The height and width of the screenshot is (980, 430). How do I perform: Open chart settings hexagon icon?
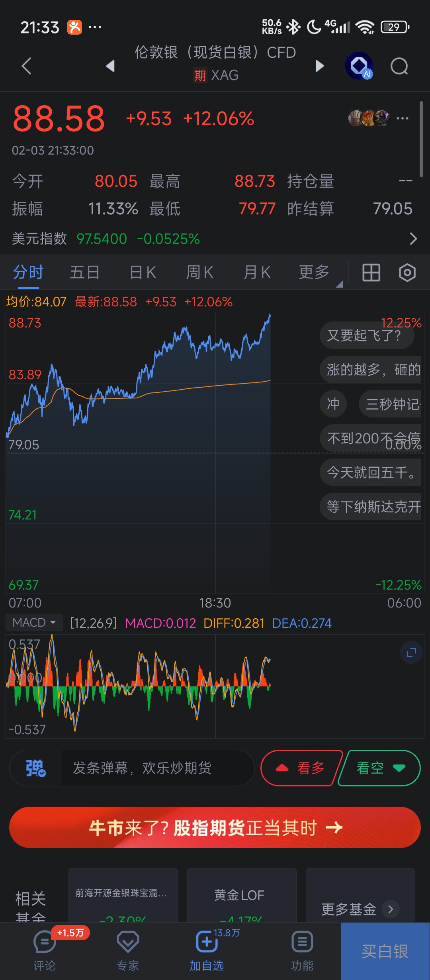pos(407,273)
